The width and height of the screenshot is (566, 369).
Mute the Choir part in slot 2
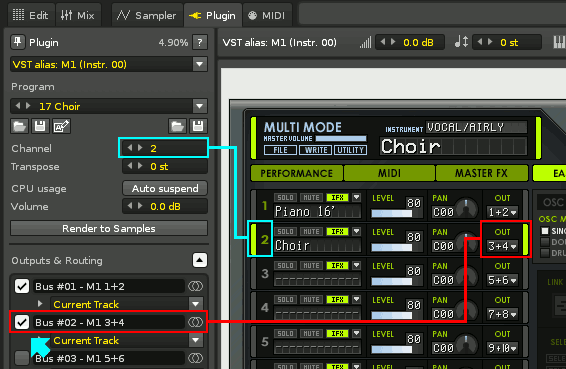pos(312,231)
